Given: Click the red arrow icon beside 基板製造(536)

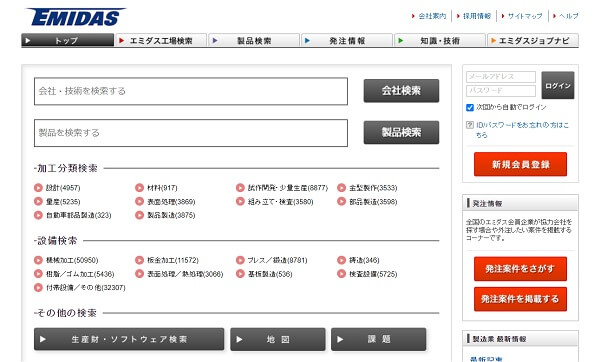Looking at the screenshot, I should pyautogui.click(x=240, y=274).
